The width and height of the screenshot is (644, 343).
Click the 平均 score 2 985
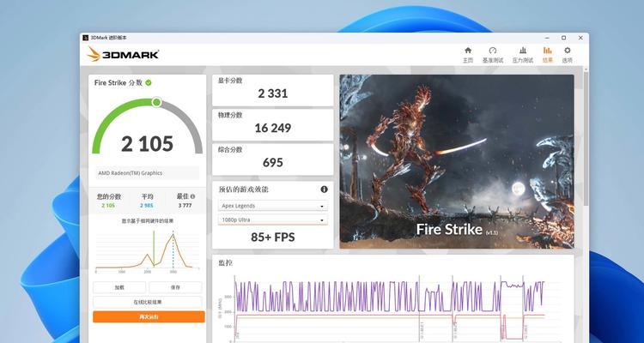click(147, 205)
